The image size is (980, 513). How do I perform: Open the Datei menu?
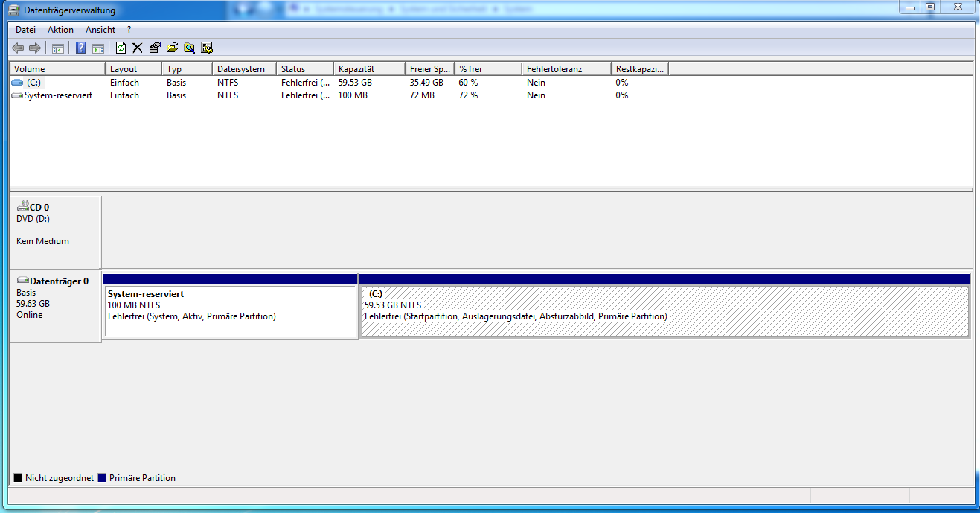point(25,30)
